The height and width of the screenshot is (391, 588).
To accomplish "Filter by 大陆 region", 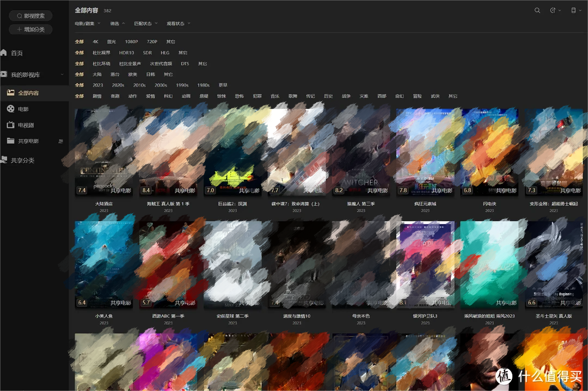I will click(x=97, y=75).
